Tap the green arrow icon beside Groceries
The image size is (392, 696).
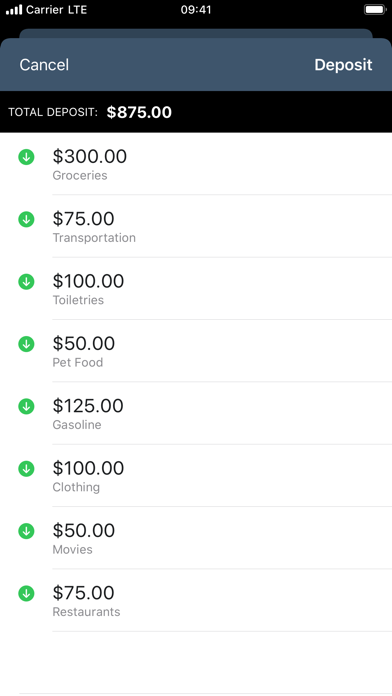[x=26, y=157]
